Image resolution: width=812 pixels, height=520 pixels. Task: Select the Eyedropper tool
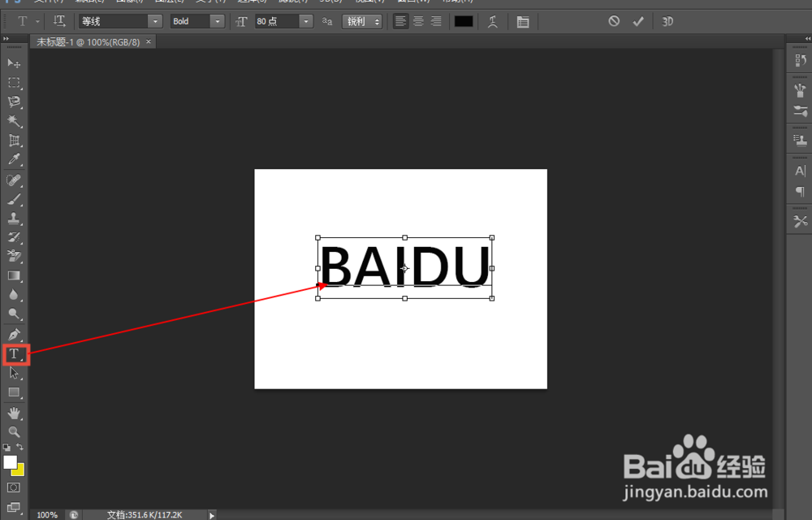[x=14, y=159]
